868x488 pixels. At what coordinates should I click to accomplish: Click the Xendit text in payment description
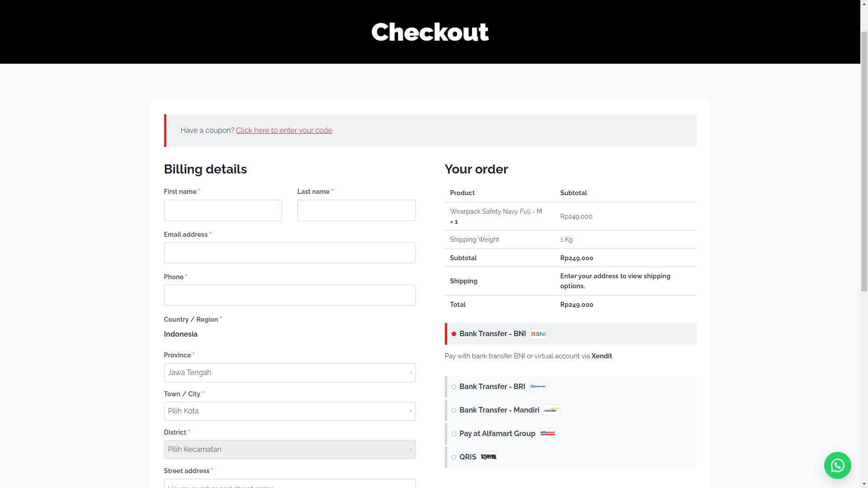[601, 356]
